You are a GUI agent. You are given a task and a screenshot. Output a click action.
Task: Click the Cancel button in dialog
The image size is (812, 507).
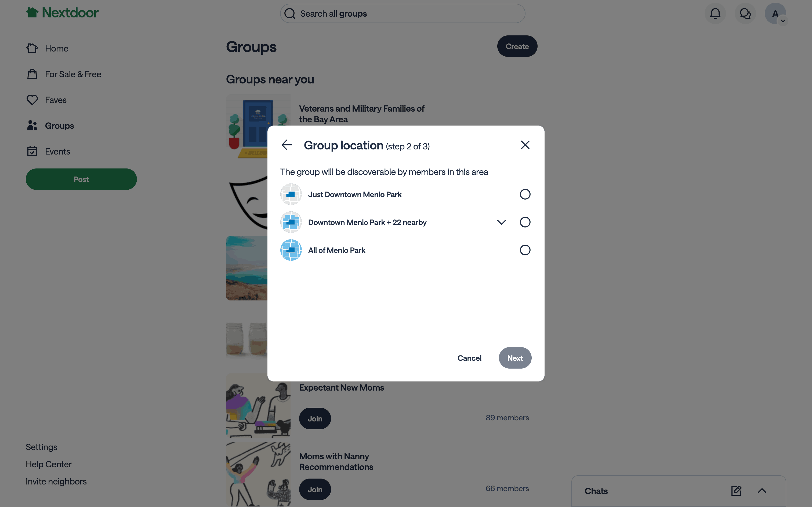click(x=469, y=358)
